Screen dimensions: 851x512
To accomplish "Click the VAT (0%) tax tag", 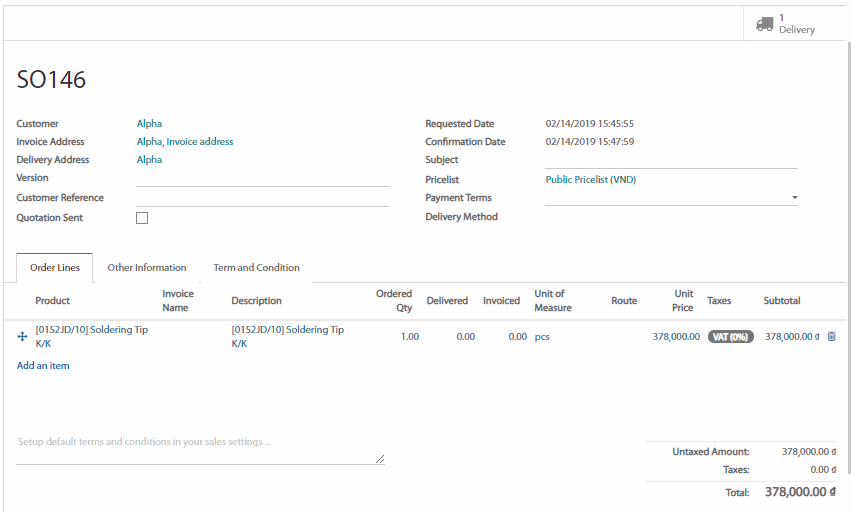I will coord(730,337).
